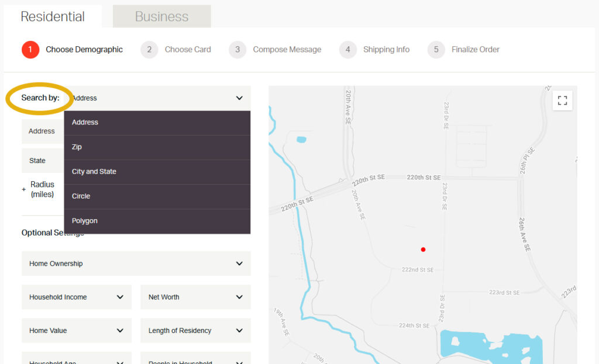Screen dimensions: 599x364
Task: Click the fullscreen map icon
Action: tap(562, 100)
